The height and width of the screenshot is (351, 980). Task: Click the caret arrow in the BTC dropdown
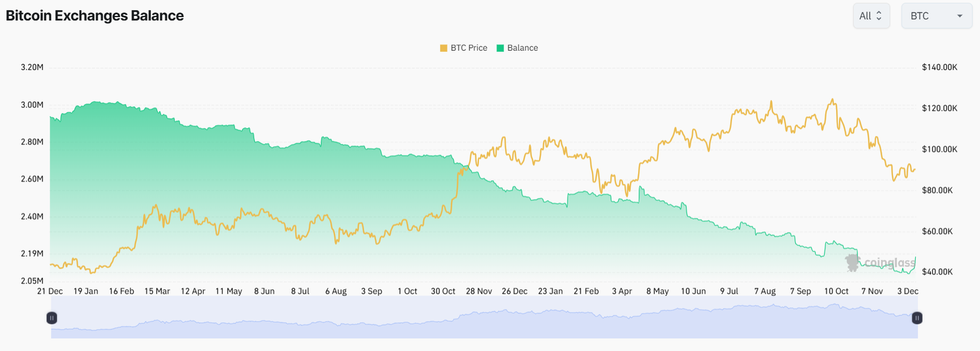[x=960, y=16]
